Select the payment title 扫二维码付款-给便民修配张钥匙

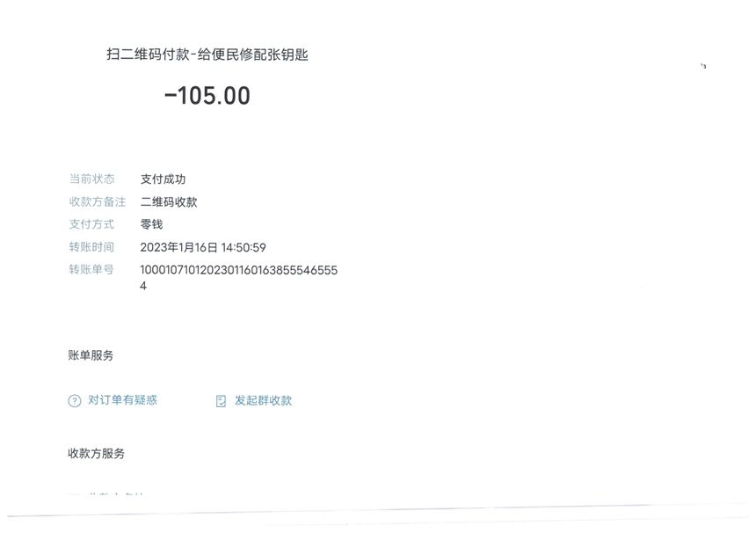click(x=207, y=55)
